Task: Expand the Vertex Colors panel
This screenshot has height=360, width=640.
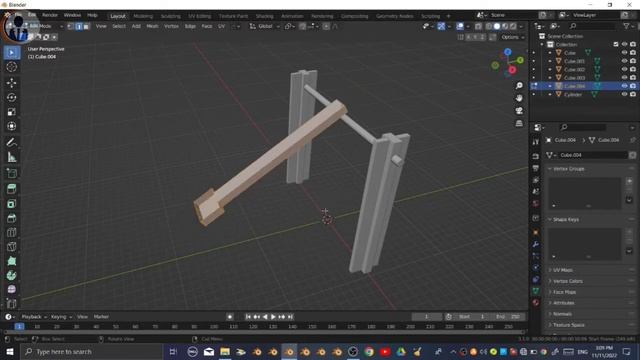Action: (x=567, y=281)
